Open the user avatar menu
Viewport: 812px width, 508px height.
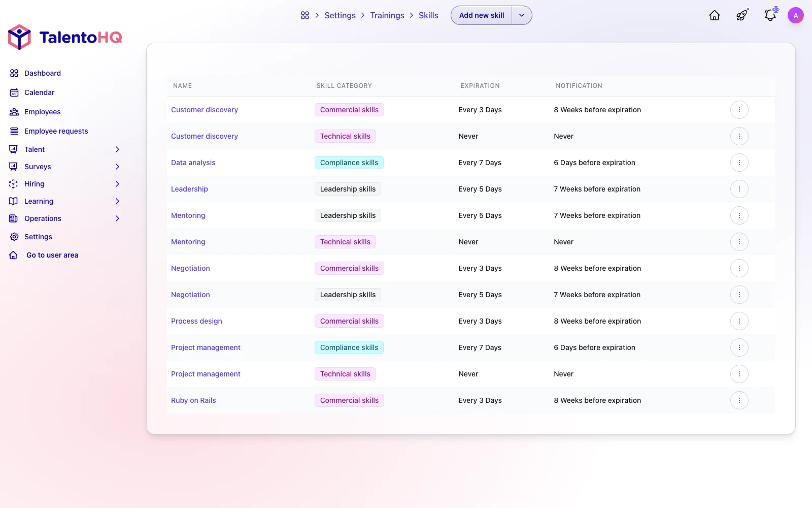pyautogui.click(x=796, y=15)
